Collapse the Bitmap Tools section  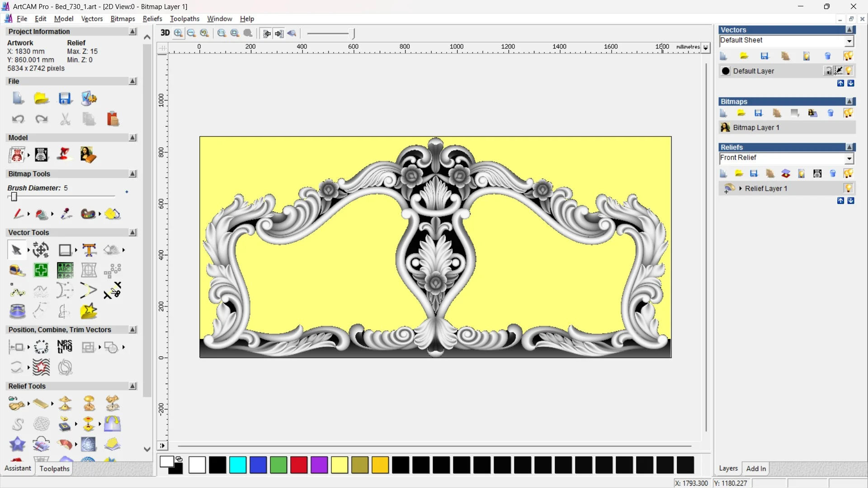click(132, 174)
